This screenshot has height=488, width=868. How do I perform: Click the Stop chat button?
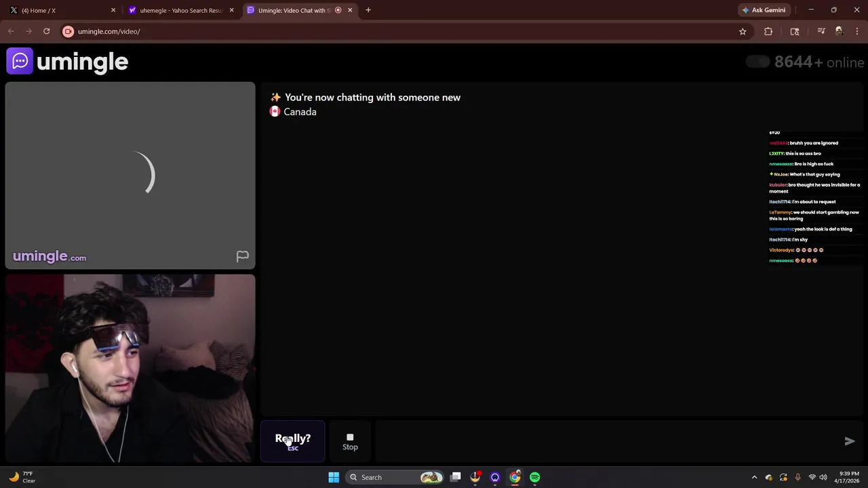point(350,442)
